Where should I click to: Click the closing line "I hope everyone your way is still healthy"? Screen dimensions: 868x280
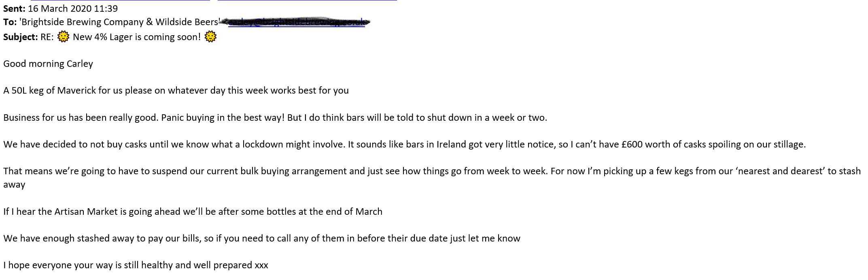coord(136,265)
